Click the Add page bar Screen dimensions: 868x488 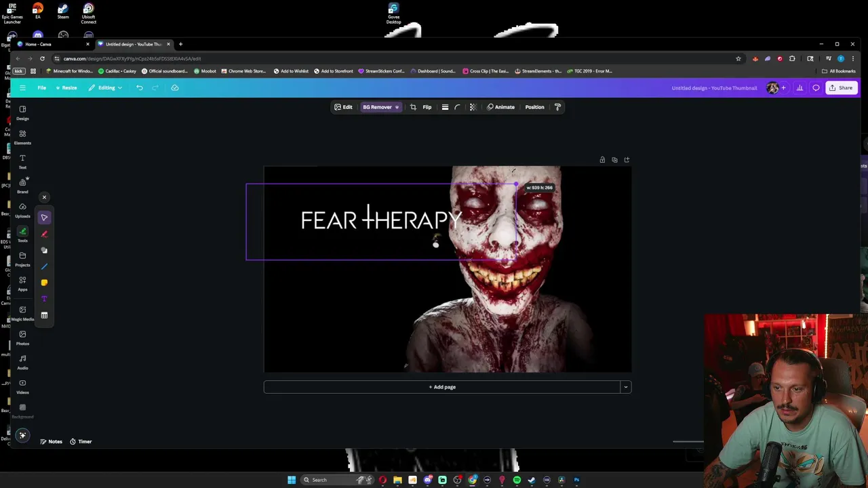click(442, 387)
